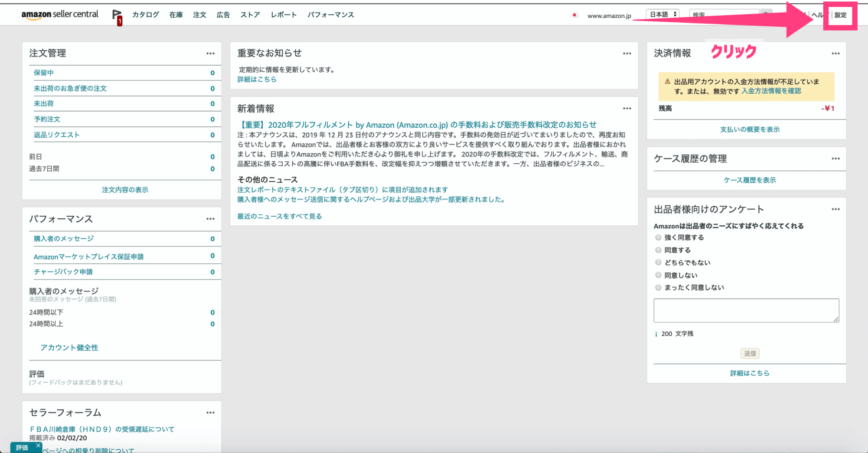Click the warning icon in 決済情報
The image size is (868, 453).
click(x=667, y=81)
